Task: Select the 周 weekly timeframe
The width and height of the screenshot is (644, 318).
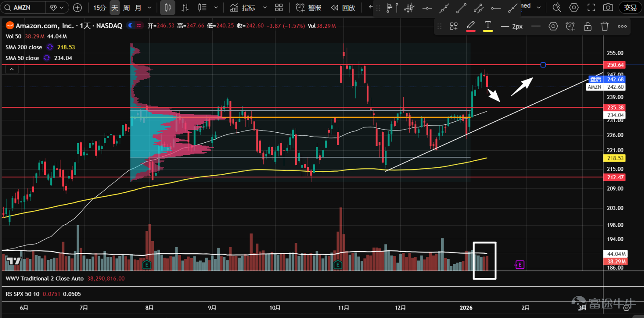Action: click(x=126, y=8)
